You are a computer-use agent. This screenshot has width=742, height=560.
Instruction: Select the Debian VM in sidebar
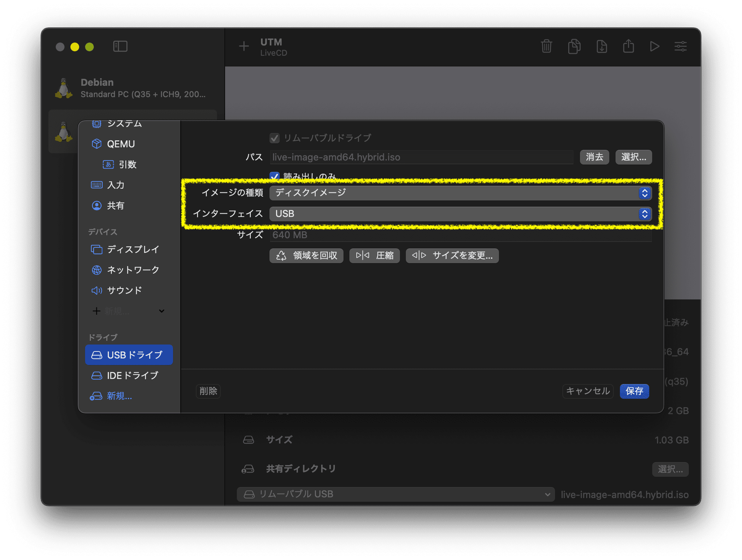pyautogui.click(x=133, y=88)
